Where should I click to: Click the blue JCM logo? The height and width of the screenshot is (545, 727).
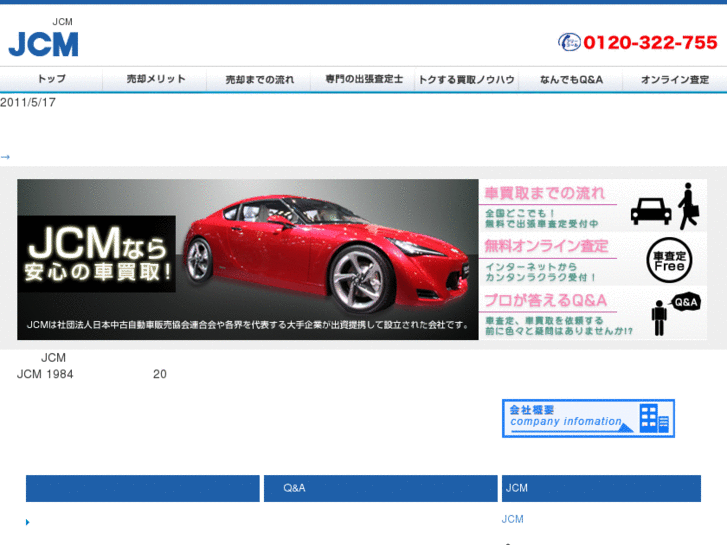[44, 44]
